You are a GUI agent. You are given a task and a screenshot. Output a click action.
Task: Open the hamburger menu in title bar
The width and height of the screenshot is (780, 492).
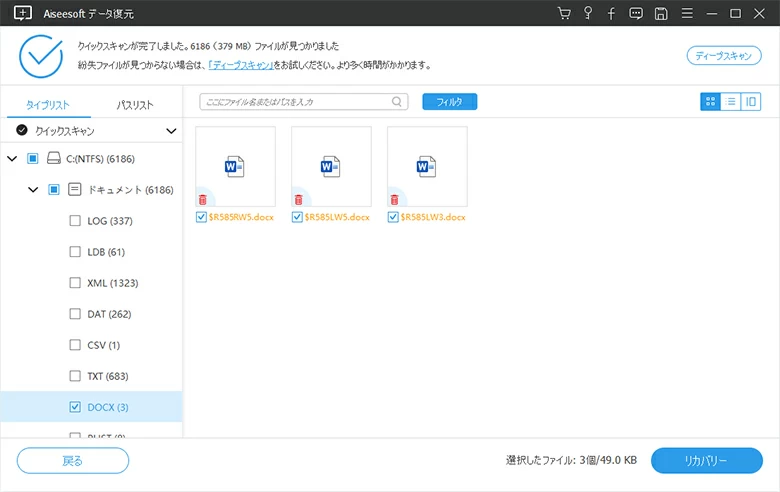(x=686, y=14)
